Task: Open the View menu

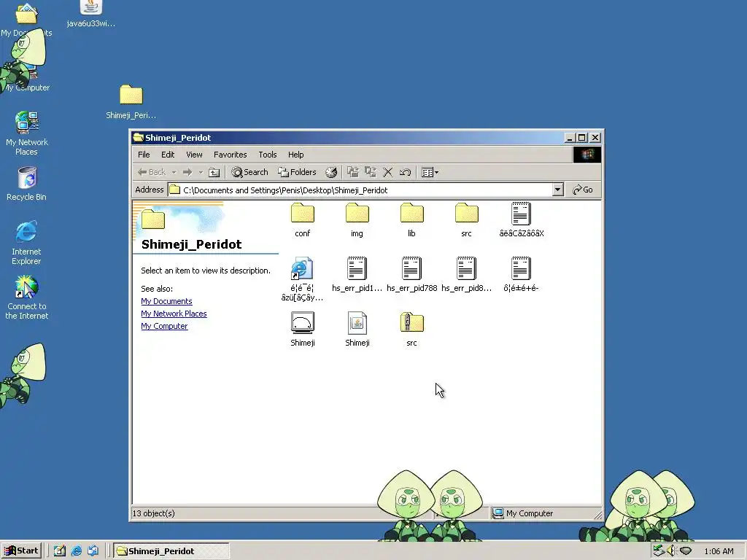Action: coord(194,155)
